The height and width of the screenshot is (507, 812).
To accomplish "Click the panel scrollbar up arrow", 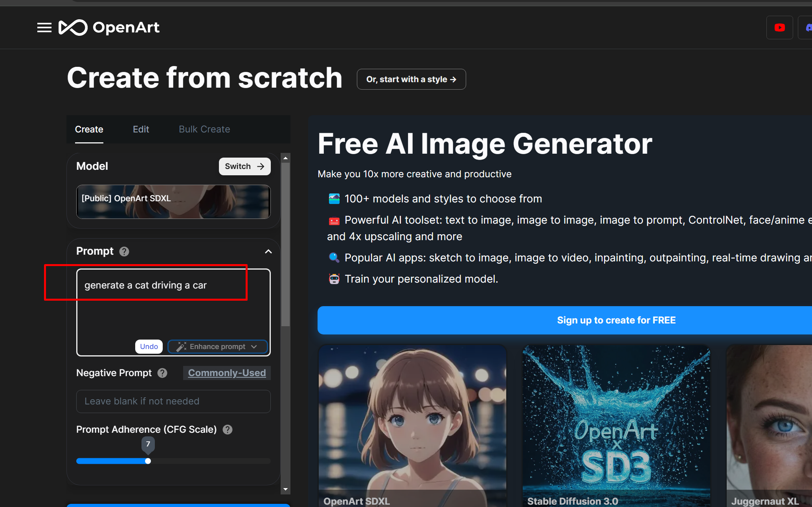I will [x=286, y=158].
